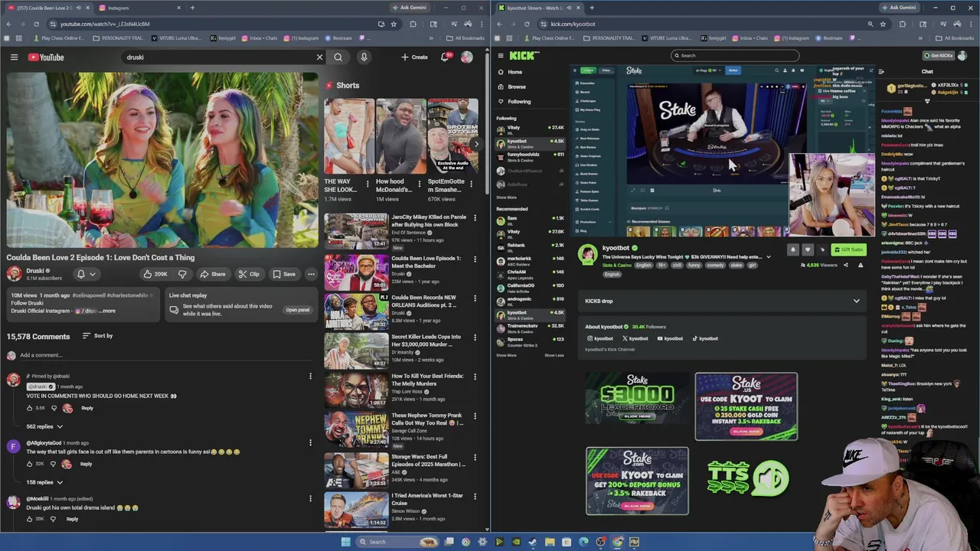
Task: Bookmark the youtube.com page with star
Action: click(394, 24)
